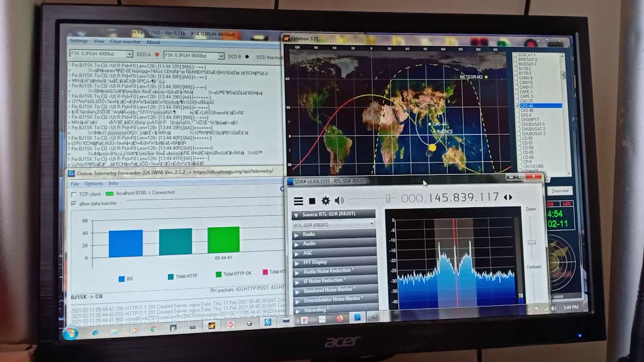Check BOBCAT-1 in Orbitron satellite list
Viewport: 644px width, 362px height.
point(515,55)
